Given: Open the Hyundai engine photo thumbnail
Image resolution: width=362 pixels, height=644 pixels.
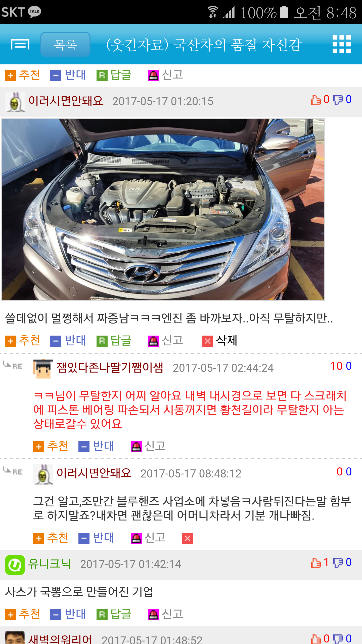Looking at the screenshot, I should coord(163,210).
